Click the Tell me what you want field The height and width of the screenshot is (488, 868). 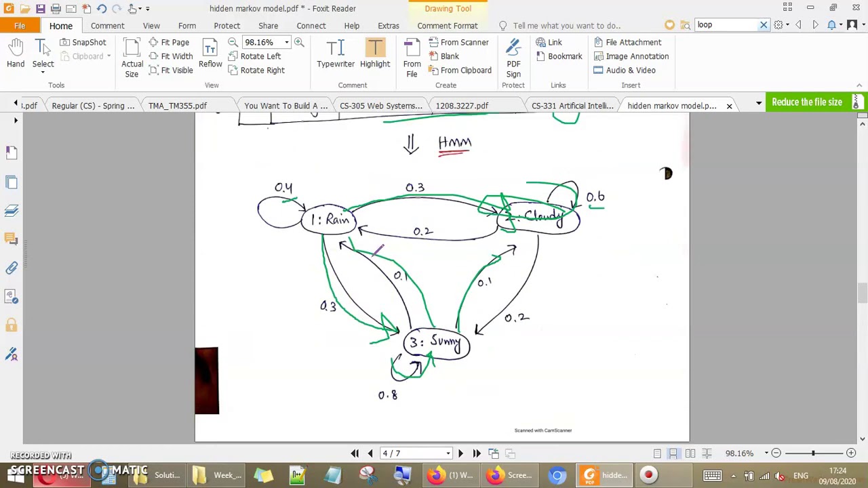click(566, 26)
